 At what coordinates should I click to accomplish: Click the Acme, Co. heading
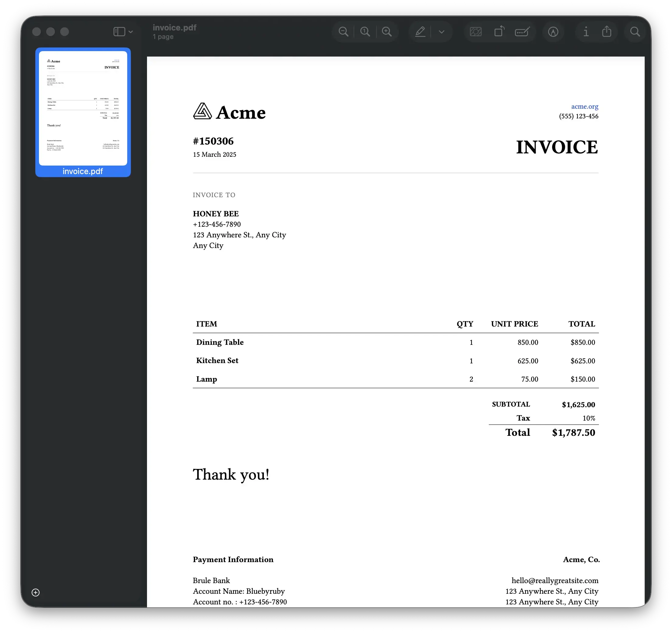581,559
